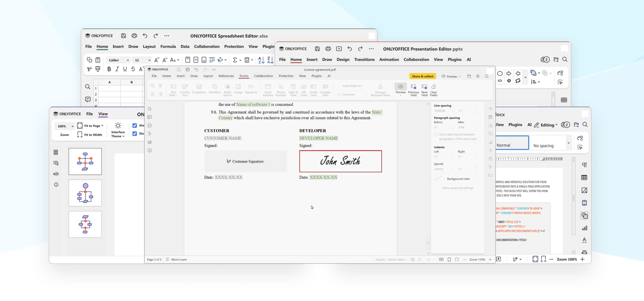Toggle Italic in Spreadsheet Editor toolbar
The height and width of the screenshot is (301, 644).
(117, 69)
